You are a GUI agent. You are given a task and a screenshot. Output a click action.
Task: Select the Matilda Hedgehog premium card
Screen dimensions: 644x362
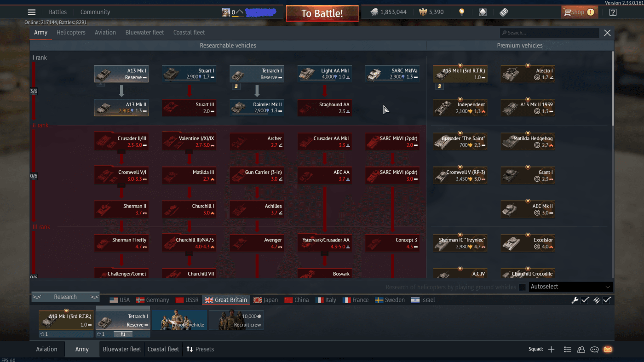coord(528,142)
